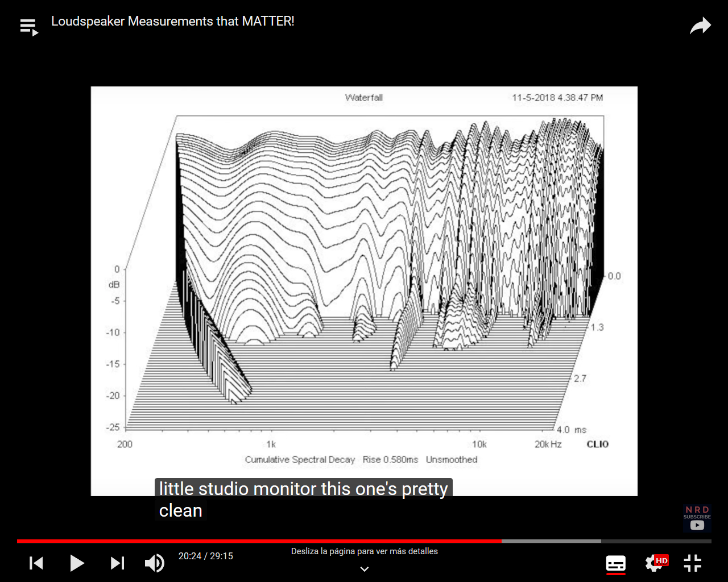Screen dimensions: 728x582
Task: Click the 20:24 / 29:15 time display
Action: tap(206, 556)
